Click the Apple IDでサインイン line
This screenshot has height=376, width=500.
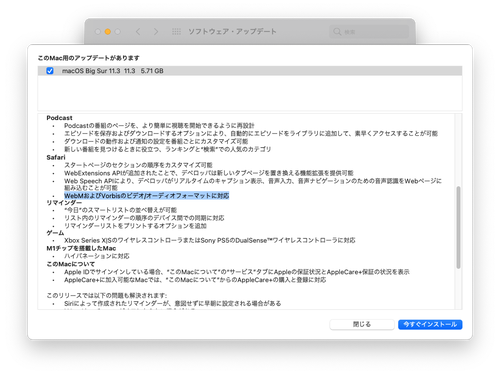point(237,272)
